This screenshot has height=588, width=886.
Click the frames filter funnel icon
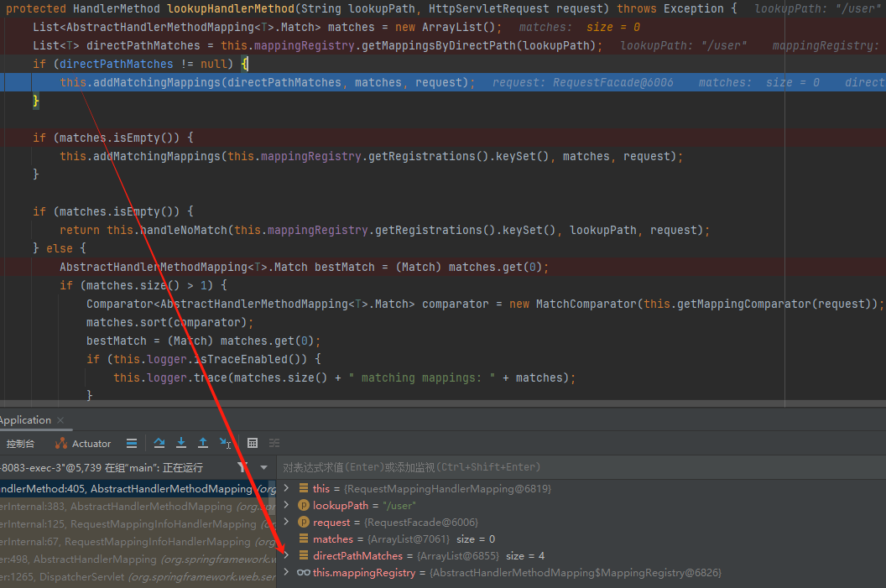coord(242,467)
